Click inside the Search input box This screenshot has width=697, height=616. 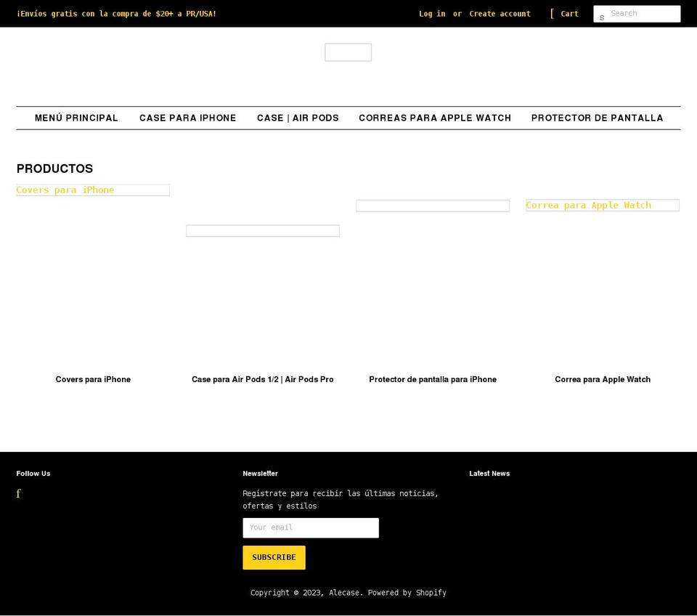click(x=642, y=13)
